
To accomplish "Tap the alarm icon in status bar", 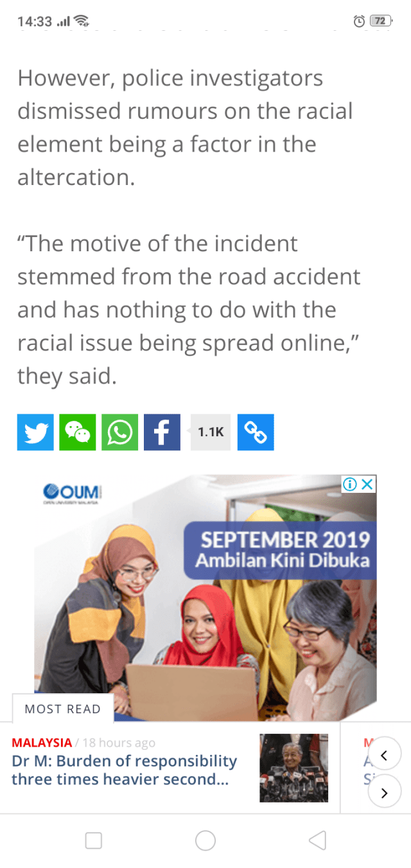I will click(x=359, y=21).
